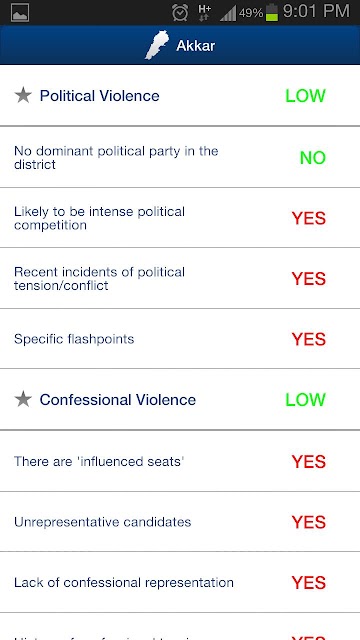Tap the green NO value label

coord(313,158)
